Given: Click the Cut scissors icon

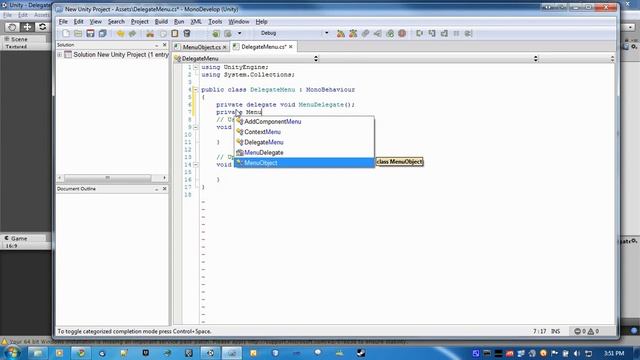Looking at the screenshot, I should tap(150, 33).
